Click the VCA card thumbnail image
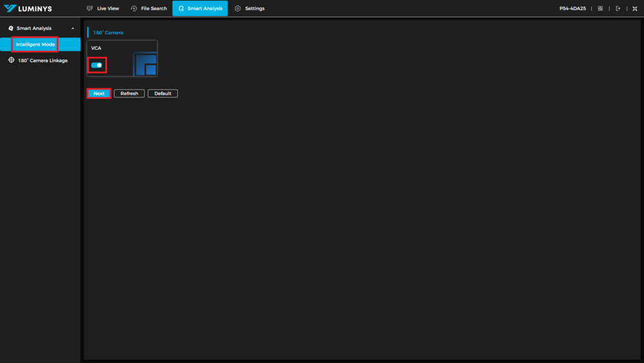 145,64
